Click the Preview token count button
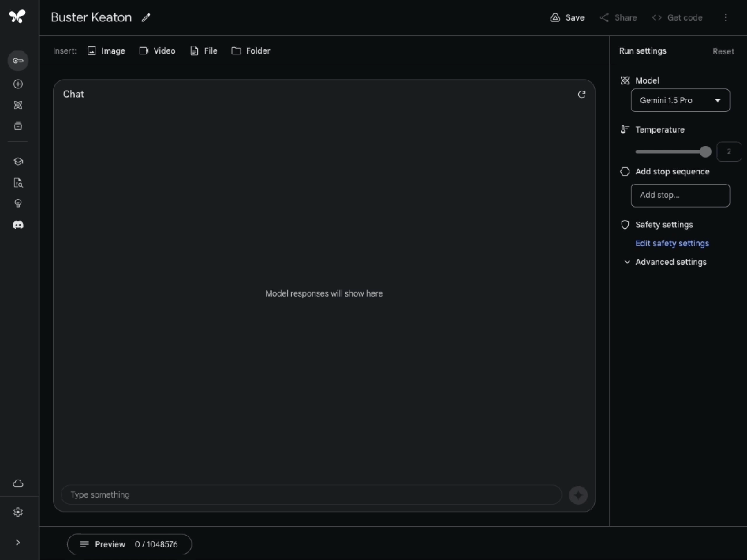The height and width of the screenshot is (560, 747). click(x=129, y=544)
